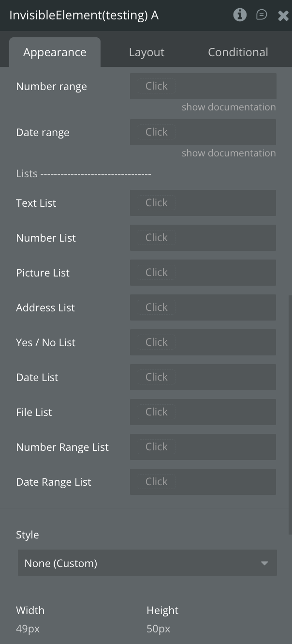
Task: Click the File List field
Action: tap(203, 412)
